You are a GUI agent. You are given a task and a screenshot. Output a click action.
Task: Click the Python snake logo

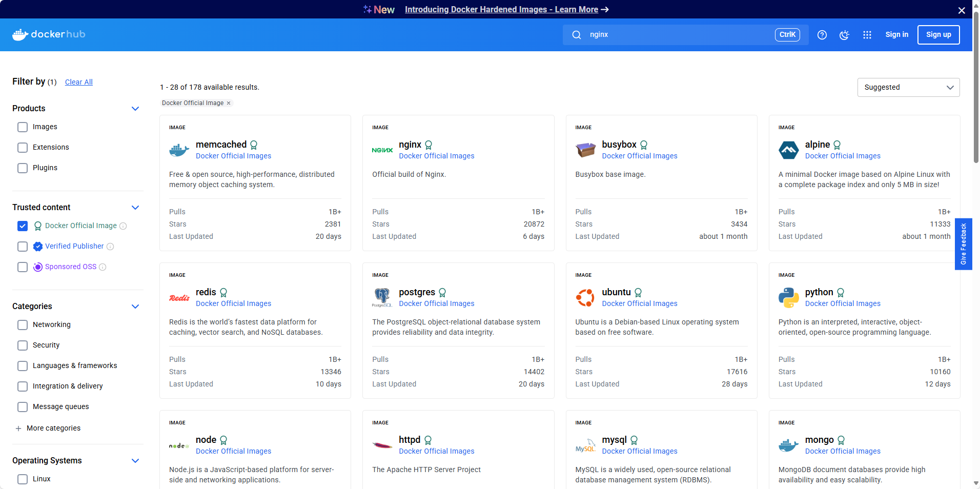click(x=789, y=298)
